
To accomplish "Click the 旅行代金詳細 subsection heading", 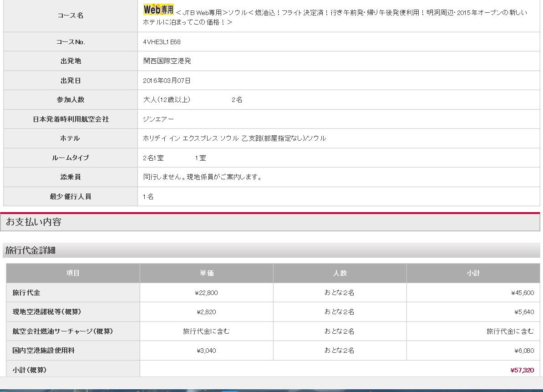I will tap(30, 250).
